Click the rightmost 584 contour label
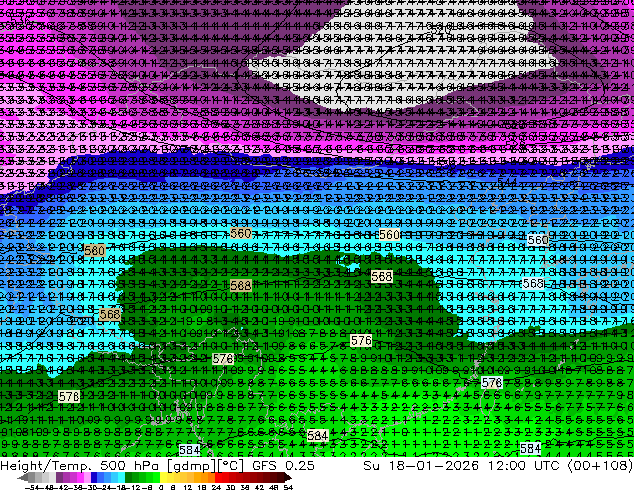634x490 pixels. pyautogui.click(x=530, y=448)
